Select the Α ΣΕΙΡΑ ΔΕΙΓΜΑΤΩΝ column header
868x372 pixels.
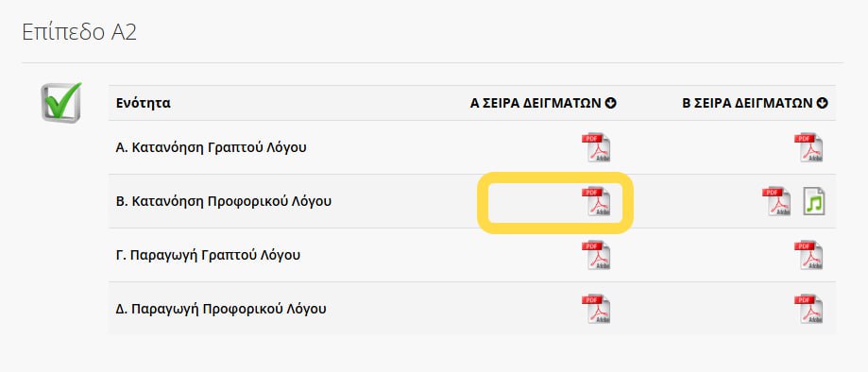(536, 103)
